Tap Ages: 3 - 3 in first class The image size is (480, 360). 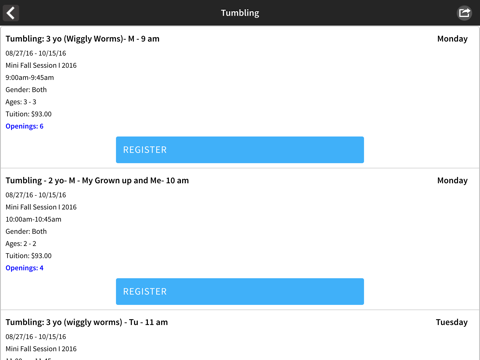pos(21,102)
